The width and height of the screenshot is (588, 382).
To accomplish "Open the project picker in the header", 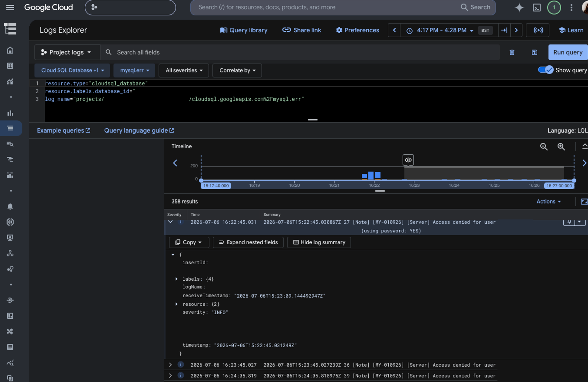I will click(x=130, y=7).
